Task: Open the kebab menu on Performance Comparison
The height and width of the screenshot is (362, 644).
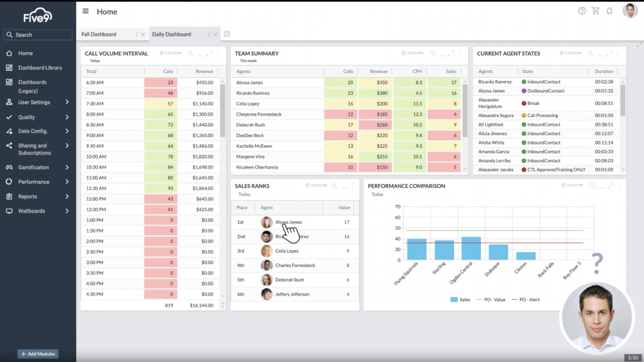Action: tap(618, 187)
